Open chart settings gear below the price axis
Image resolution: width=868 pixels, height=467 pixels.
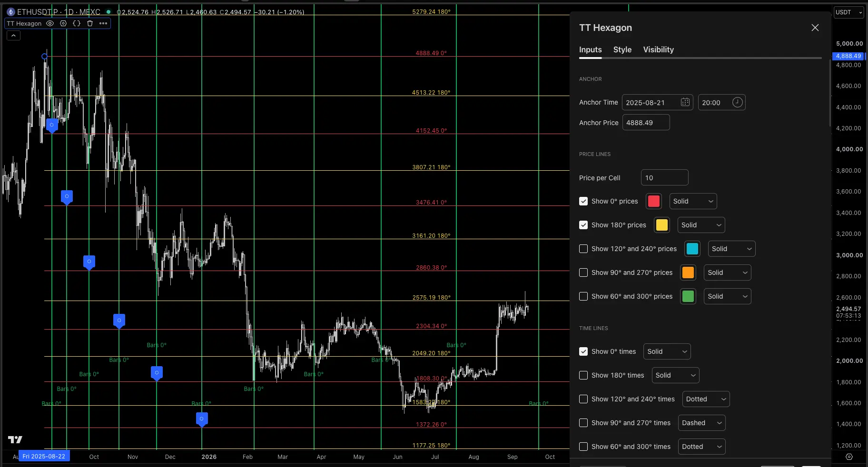849,457
